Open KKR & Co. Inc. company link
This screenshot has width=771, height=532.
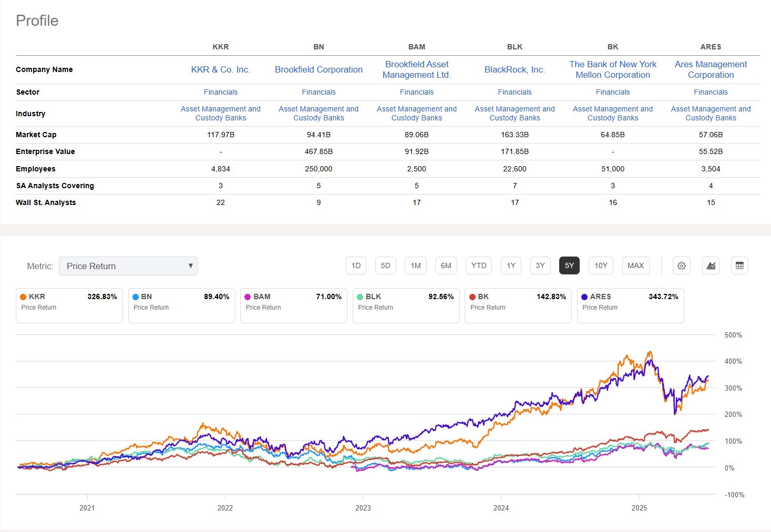coord(221,69)
